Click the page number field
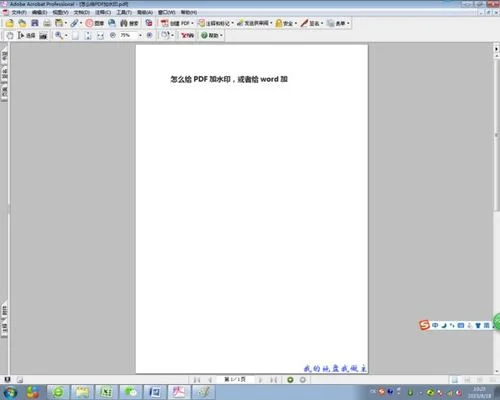 click(x=235, y=380)
